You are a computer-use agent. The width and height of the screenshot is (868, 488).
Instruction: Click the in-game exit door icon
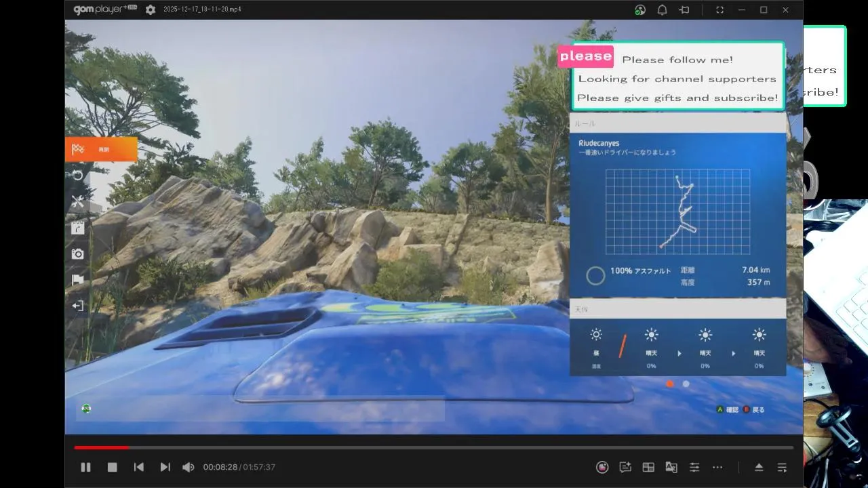coord(77,306)
